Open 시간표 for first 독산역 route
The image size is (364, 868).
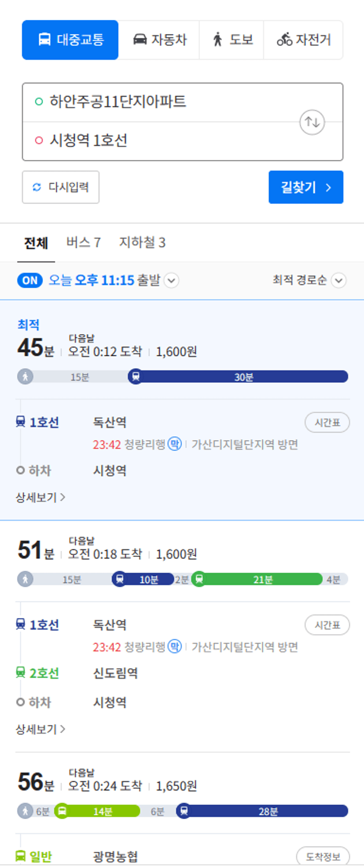click(x=327, y=423)
